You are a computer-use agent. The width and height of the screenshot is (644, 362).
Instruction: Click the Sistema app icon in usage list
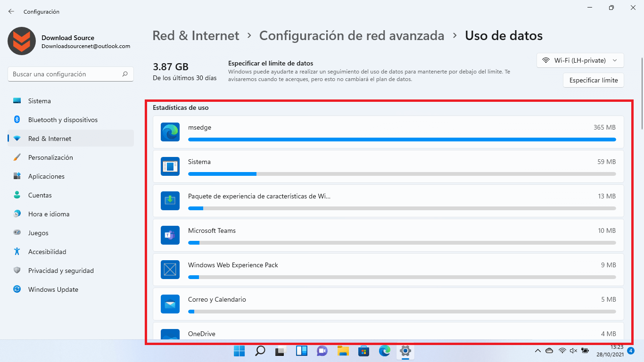point(170,166)
